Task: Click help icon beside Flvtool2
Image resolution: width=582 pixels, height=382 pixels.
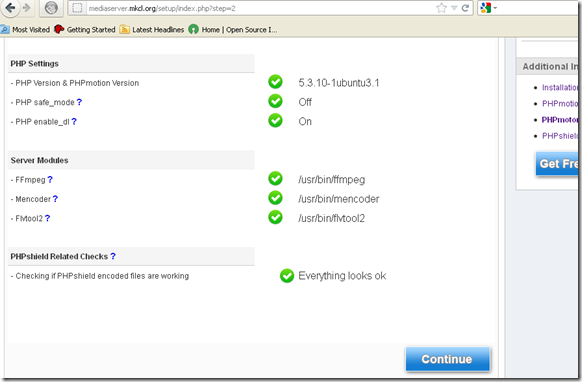Action: pyautogui.click(x=48, y=218)
